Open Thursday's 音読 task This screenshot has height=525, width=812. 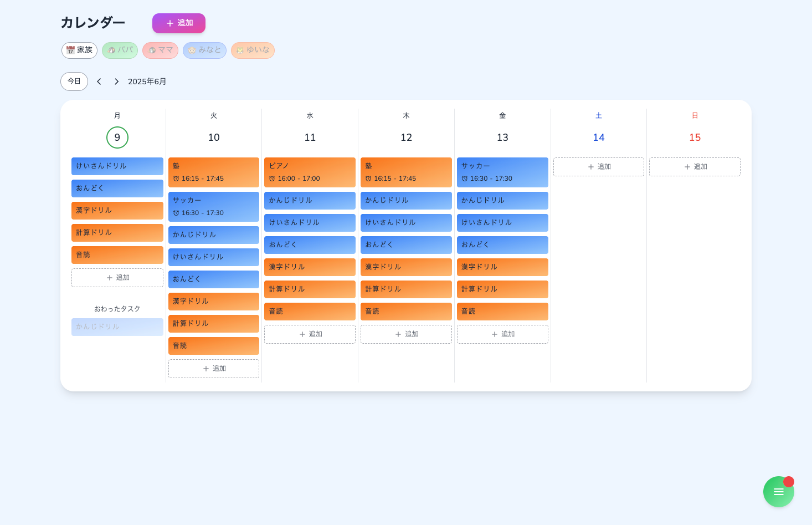point(406,312)
